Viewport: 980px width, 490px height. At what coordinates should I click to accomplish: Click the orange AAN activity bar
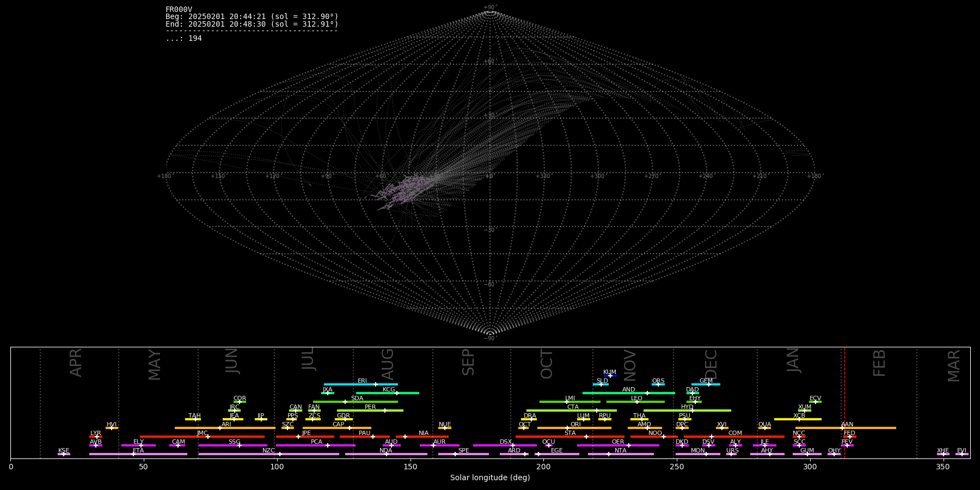[x=846, y=428]
